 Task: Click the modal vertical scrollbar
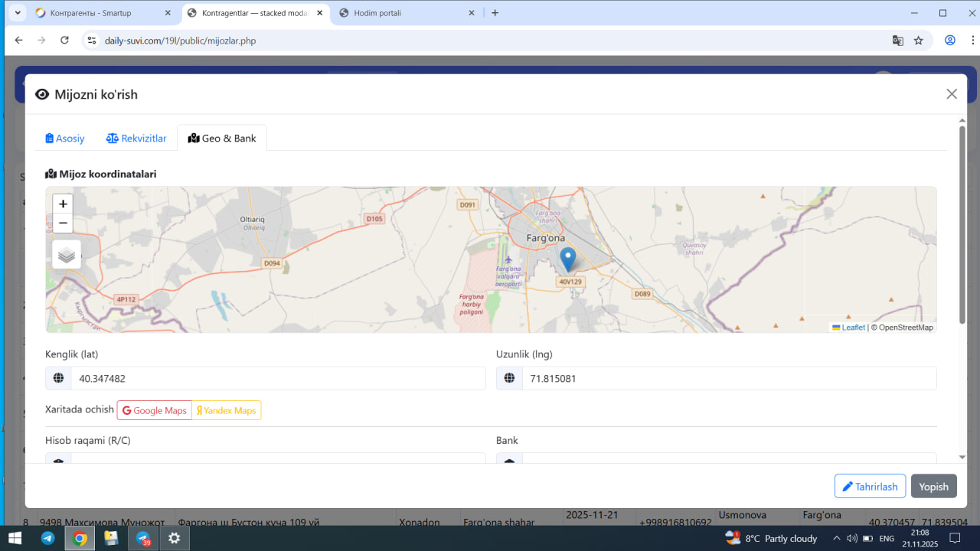pyautogui.click(x=962, y=222)
